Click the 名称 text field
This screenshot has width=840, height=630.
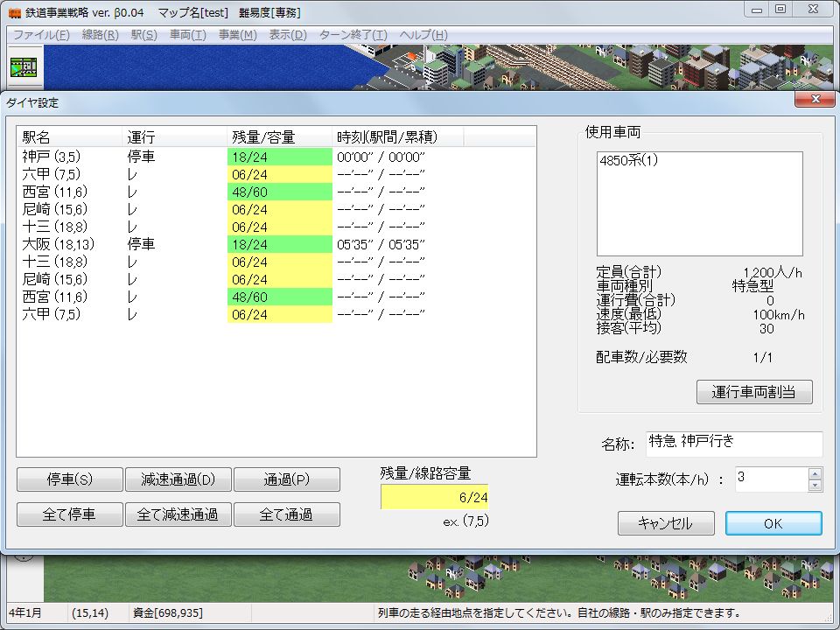coord(733,444)
